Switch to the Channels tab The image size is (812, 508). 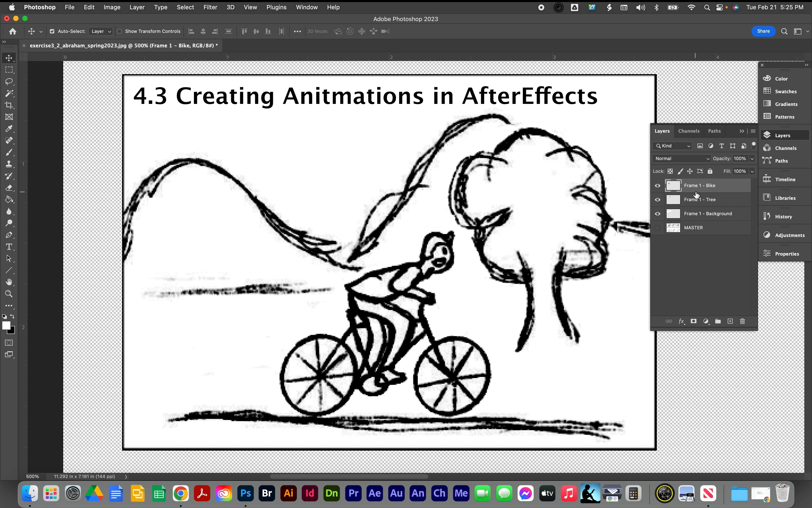pyautogui.click(x=689, y=131)
